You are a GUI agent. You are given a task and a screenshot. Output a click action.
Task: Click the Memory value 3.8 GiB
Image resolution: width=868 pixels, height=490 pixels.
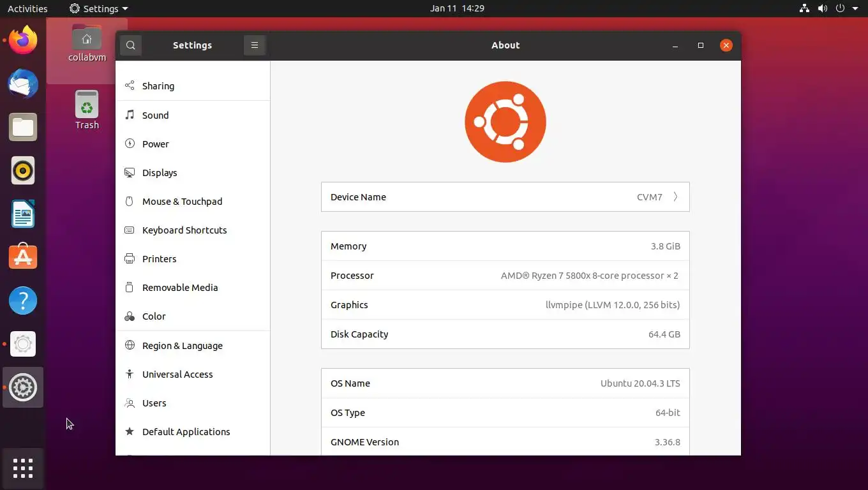(666, 246)
